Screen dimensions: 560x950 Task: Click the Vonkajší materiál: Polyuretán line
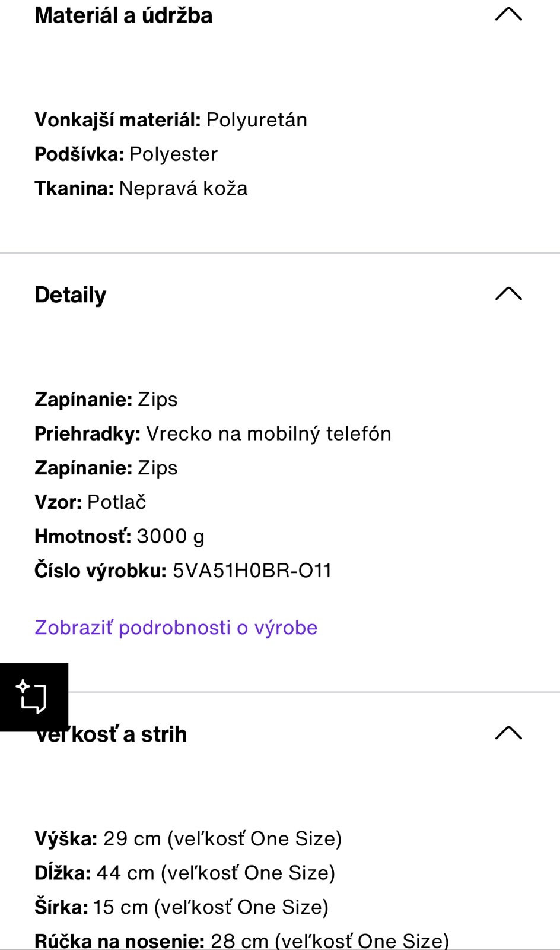pyautogui.click(x=171, y=120)
